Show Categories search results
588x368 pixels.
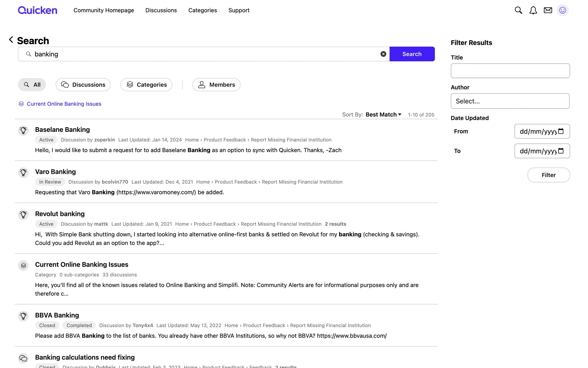pos(146,85)
